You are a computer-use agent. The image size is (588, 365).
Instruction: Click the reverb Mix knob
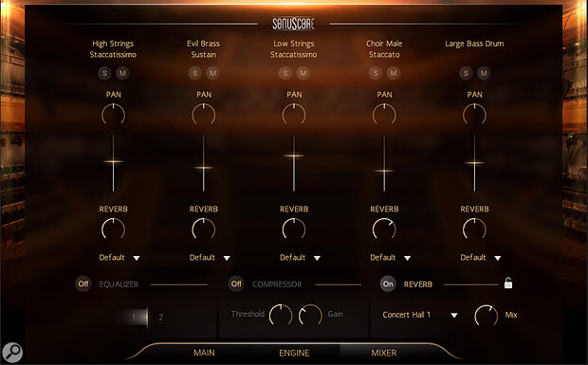point(486,316)
